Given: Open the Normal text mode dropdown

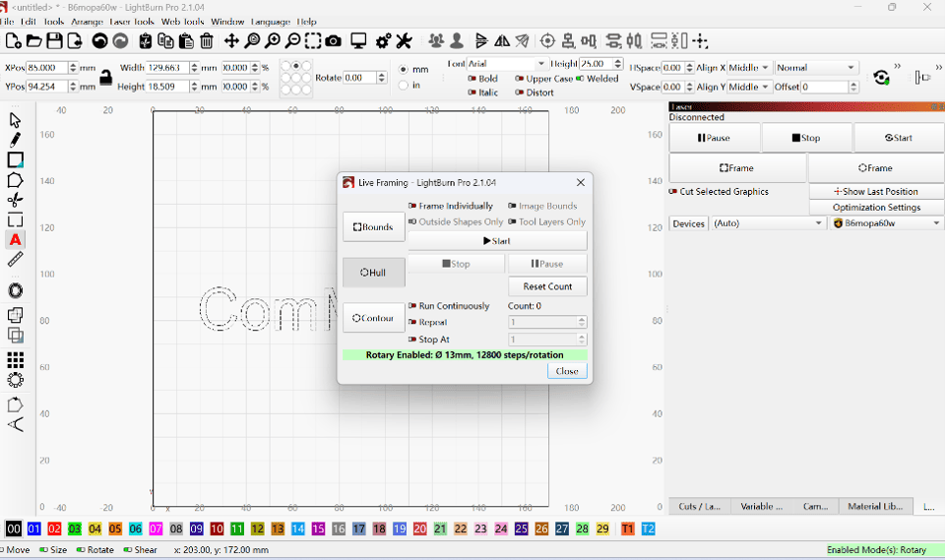Looking at the screenshot, I should coord(815,68).
